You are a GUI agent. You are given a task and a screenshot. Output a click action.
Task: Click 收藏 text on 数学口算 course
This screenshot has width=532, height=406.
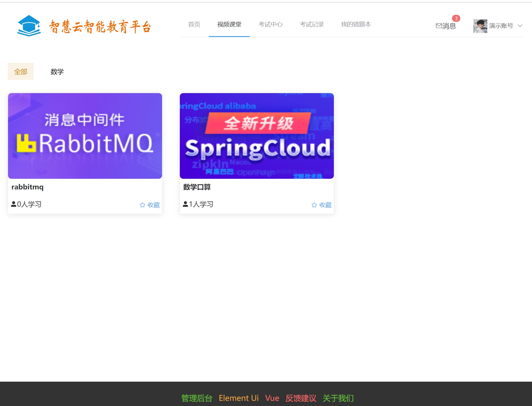(x=326, y=205)
